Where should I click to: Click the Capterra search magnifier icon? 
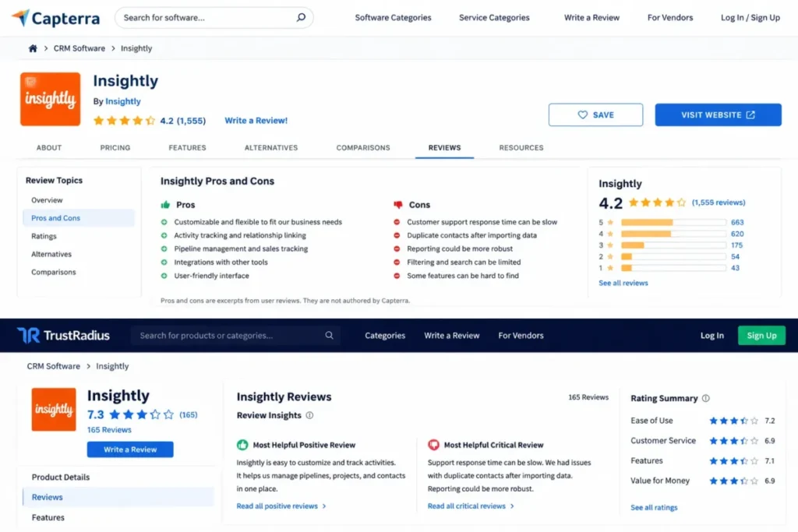(302, 17)
